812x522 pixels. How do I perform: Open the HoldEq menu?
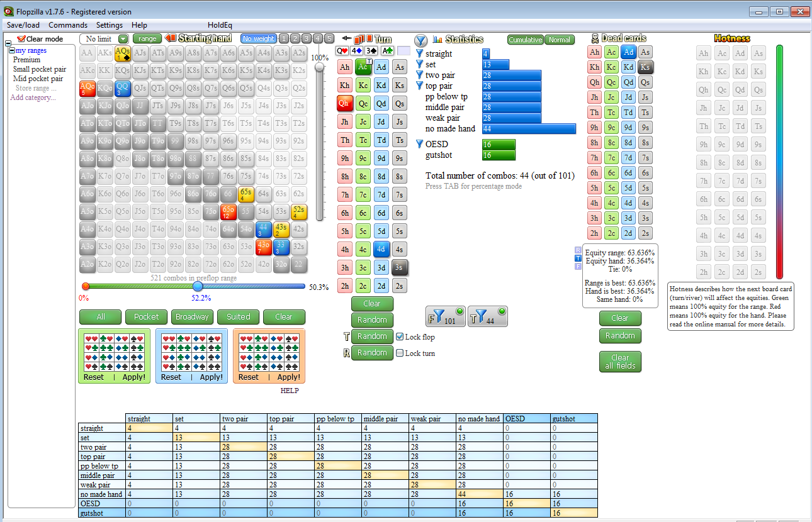(220, 25)
